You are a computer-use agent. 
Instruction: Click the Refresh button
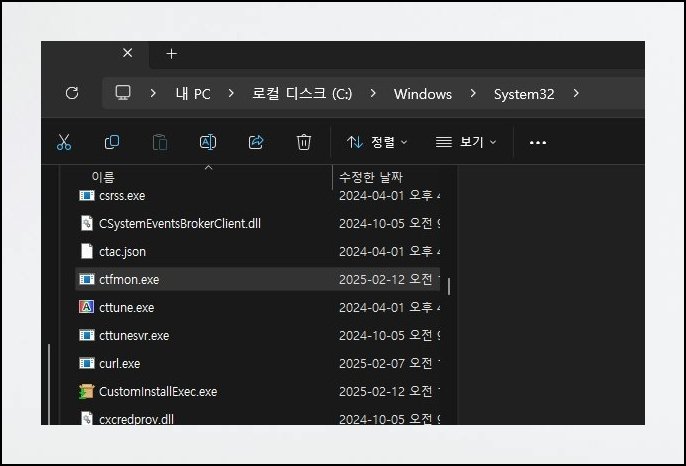(x=72, y=93)
